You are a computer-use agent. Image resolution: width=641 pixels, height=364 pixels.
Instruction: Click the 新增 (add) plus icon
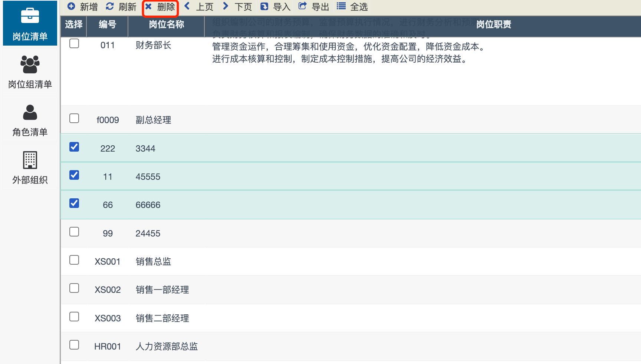[72, 6]
